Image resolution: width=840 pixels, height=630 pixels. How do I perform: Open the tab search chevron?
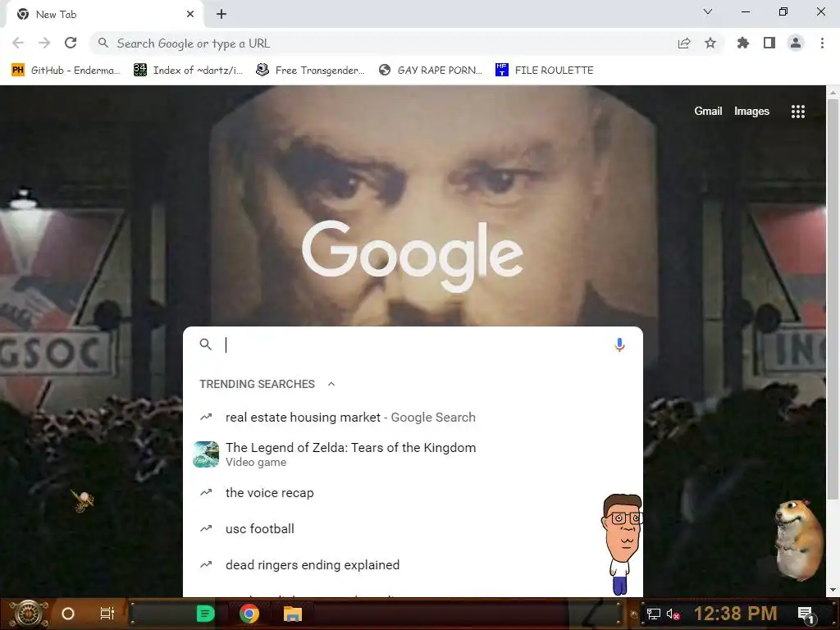click(708, 11)
